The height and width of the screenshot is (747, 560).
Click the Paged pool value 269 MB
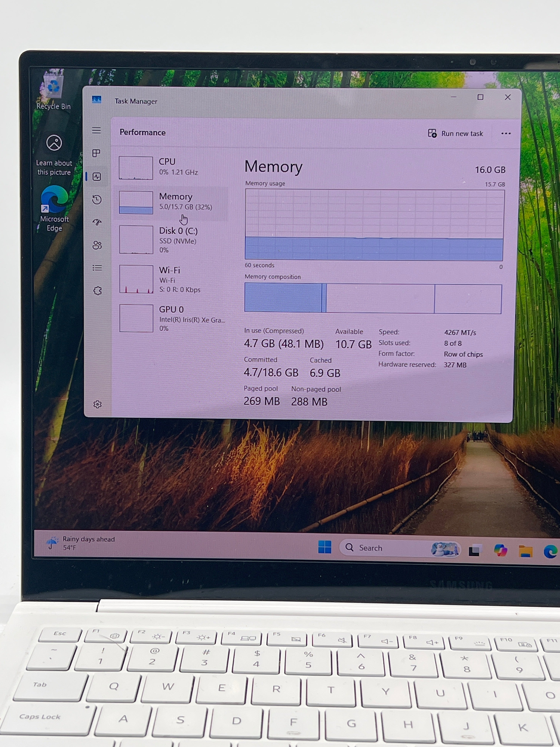[262, 401]
